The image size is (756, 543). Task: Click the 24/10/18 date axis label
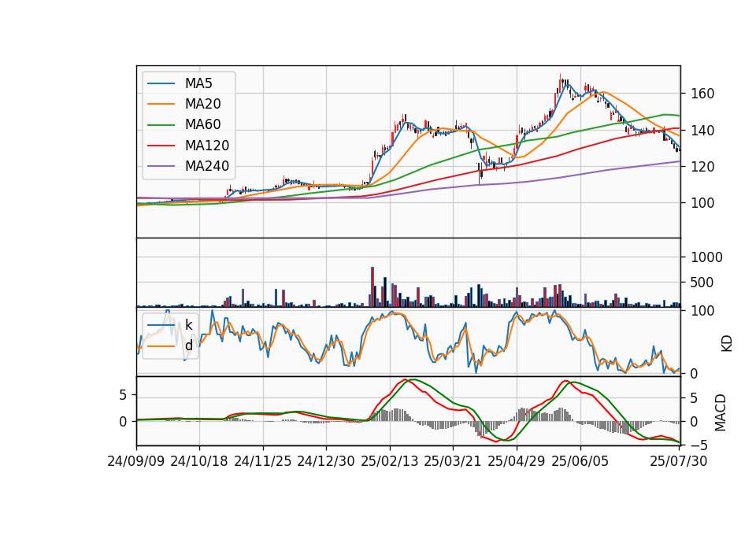click(199, 461)
